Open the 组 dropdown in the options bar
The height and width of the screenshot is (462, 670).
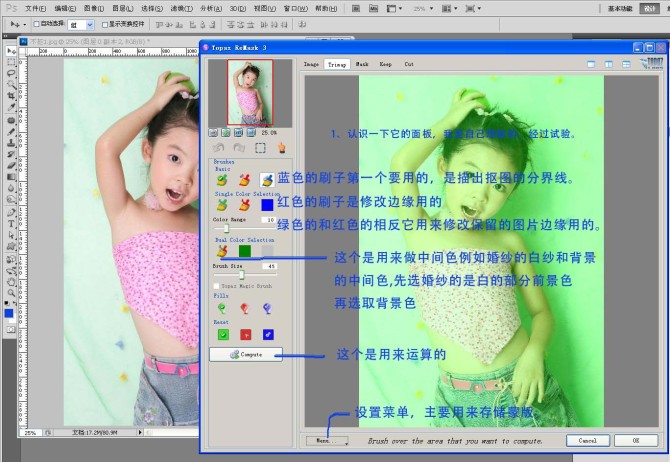81,23
